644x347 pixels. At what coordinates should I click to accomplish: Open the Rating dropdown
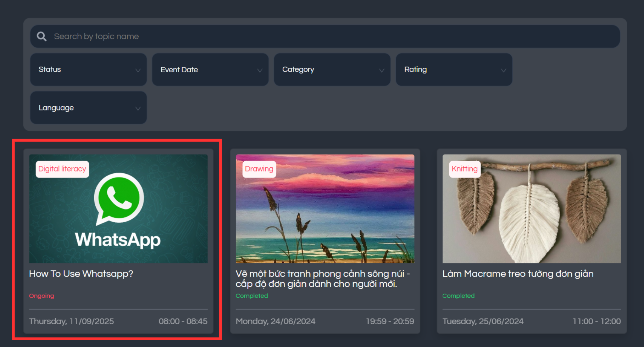coord(454,69)
